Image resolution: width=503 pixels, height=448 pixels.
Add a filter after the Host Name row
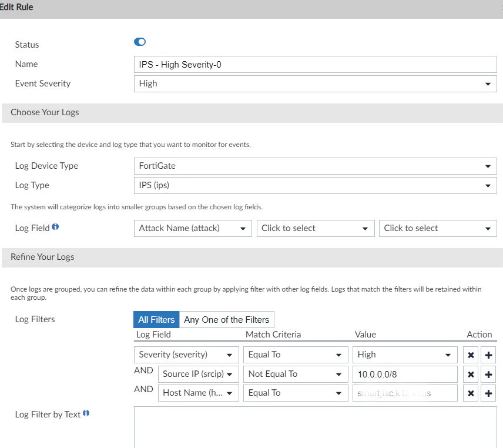tap(488, 393)
